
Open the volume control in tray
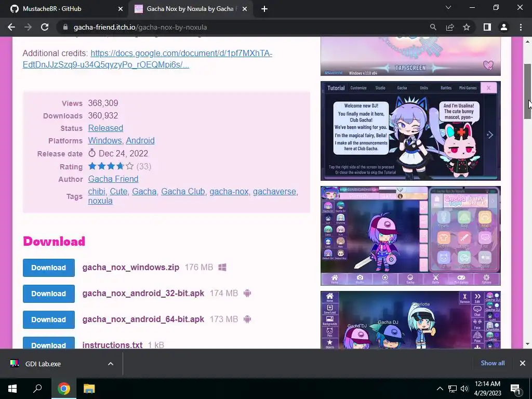pyautogui.click(x=464, y=389)
